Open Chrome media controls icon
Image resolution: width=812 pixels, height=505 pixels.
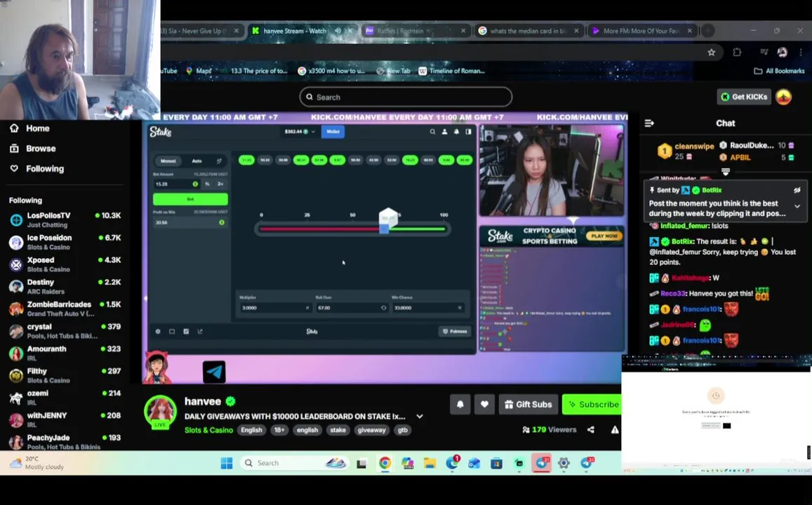tap(764, 53)
